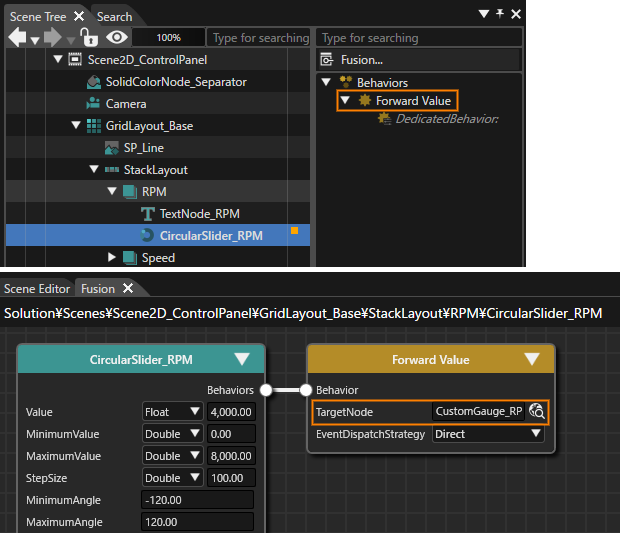The image size is (620, 533).
Task: Click the TextNode_RPM text icon
Action: coord(148,214)
